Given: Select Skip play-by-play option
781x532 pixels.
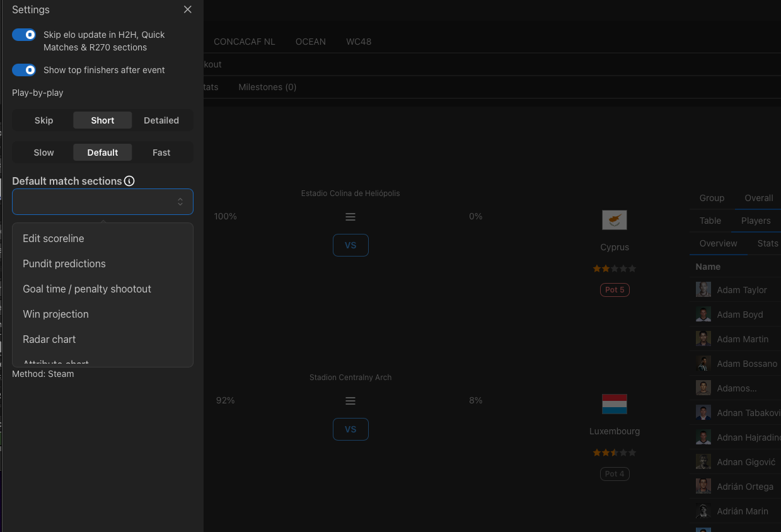Looking at the screenshot, I should (x=43, y=120).
